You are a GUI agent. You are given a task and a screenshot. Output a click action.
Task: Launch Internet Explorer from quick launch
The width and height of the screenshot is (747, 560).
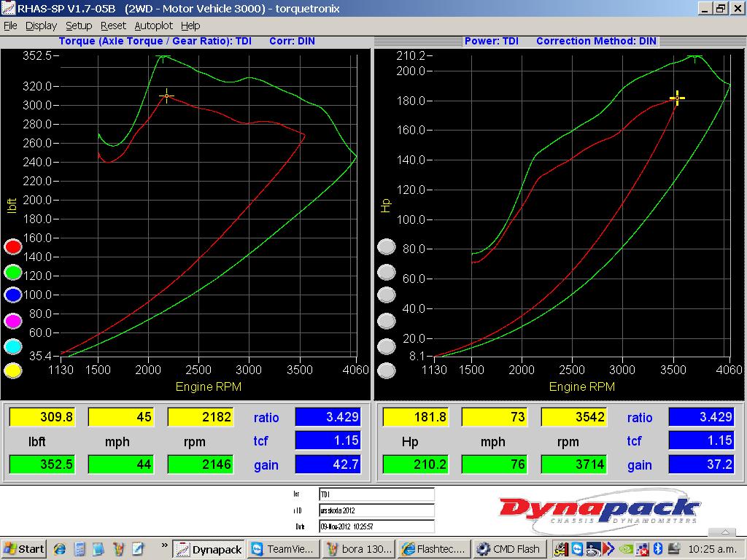tap(60, 549)
